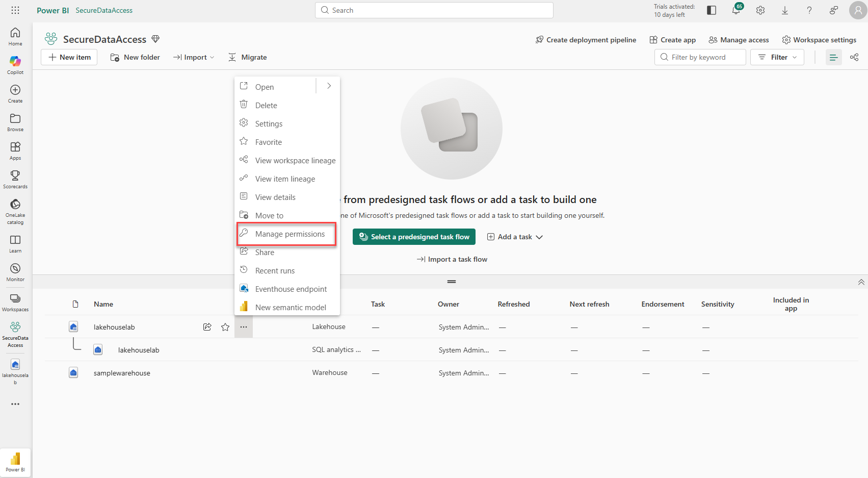Open user account profile picture
This screenshot has height=478, width=868.
[x=858, y=10]
